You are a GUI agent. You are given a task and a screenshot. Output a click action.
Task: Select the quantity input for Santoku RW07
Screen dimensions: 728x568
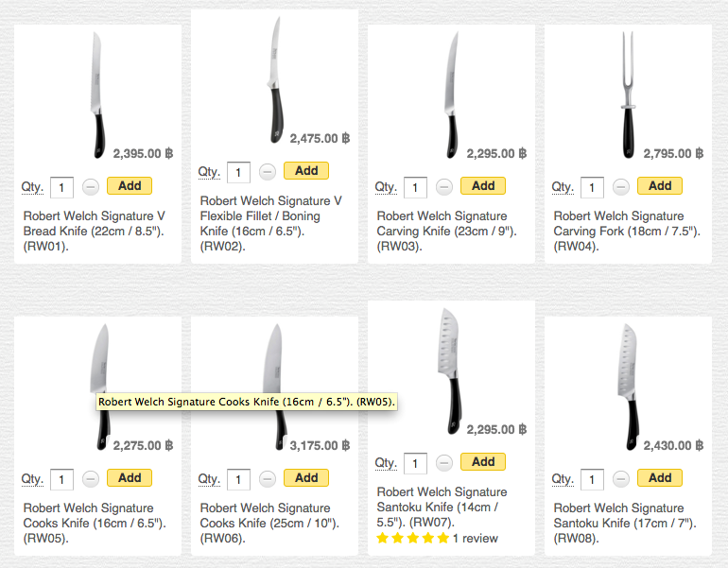pos(415,464)
